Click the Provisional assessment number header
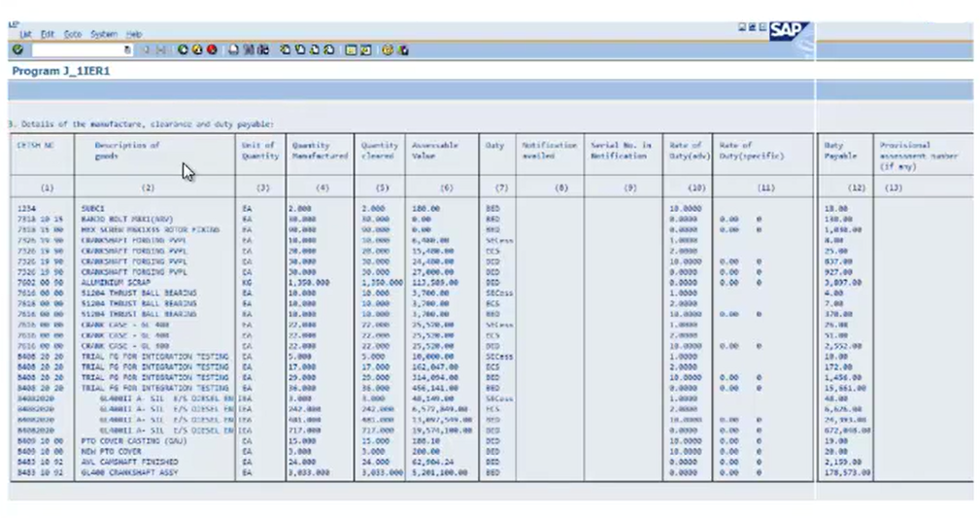Image resolution: width=980 pixels, height=518 pixels. 919,155
